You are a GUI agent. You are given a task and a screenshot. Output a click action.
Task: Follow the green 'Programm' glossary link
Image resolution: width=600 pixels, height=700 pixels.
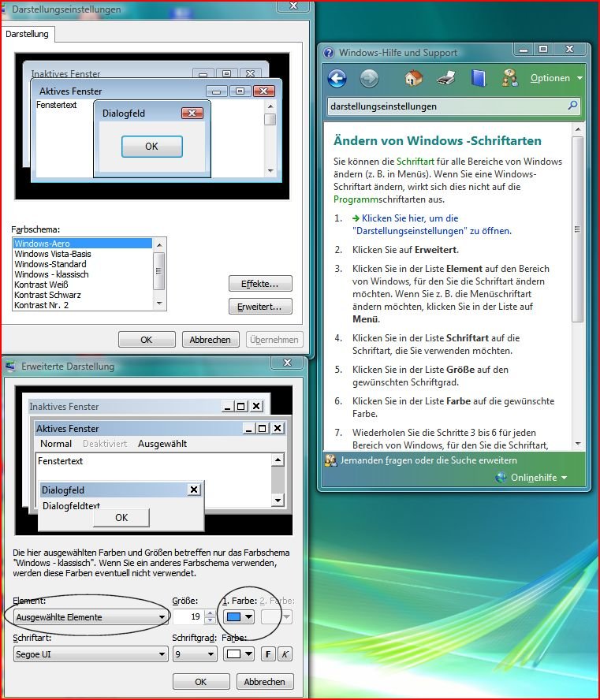pyautogui.click(x=356, y=199)
